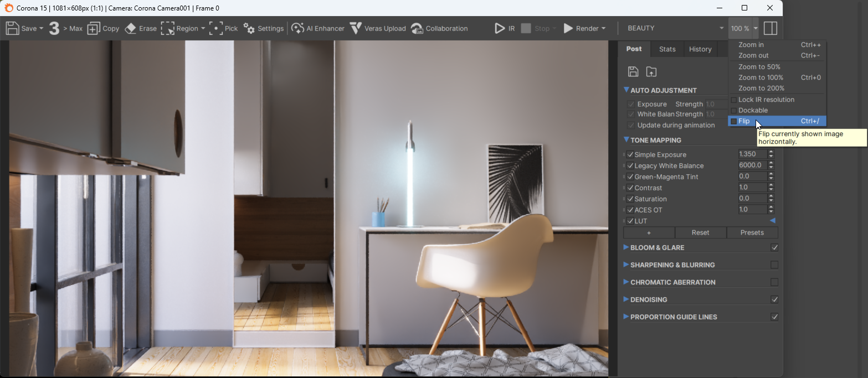The width and height of the screenshot is (868, 378).
Task: Click the rendered room image
Action: (309, 208)
